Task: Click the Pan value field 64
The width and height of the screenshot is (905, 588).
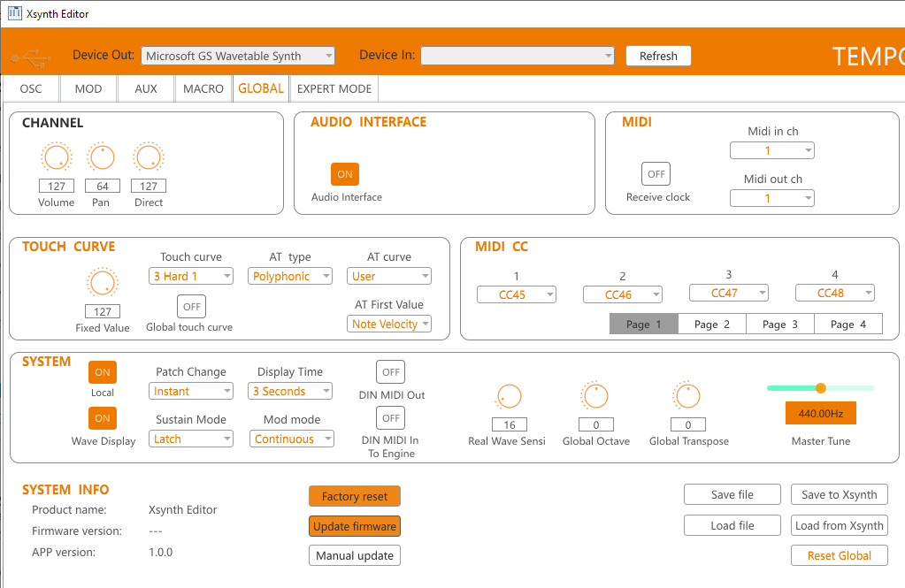Action: click(102, 186)
